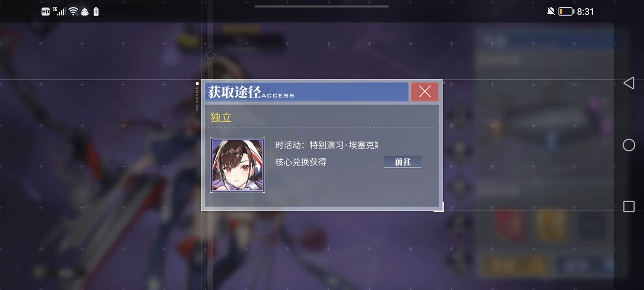This screenshot has width=644, height=290.
Task: Tap the 8:31 clock display
Action: tap(585, 12)
